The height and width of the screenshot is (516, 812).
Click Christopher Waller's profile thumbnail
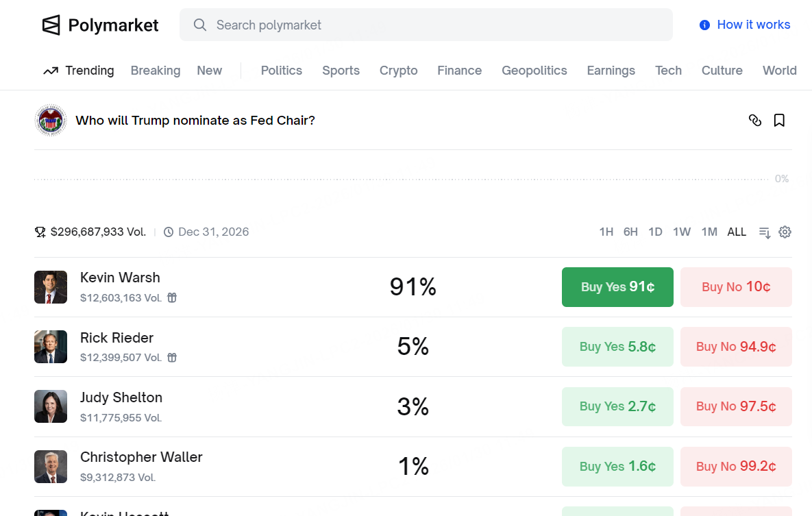51,467
